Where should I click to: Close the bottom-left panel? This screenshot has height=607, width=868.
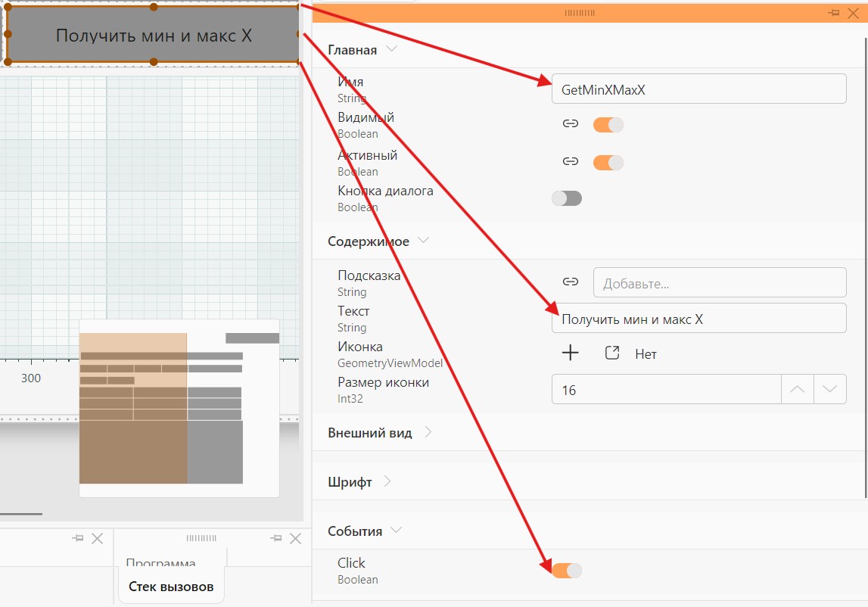point(98,538)
